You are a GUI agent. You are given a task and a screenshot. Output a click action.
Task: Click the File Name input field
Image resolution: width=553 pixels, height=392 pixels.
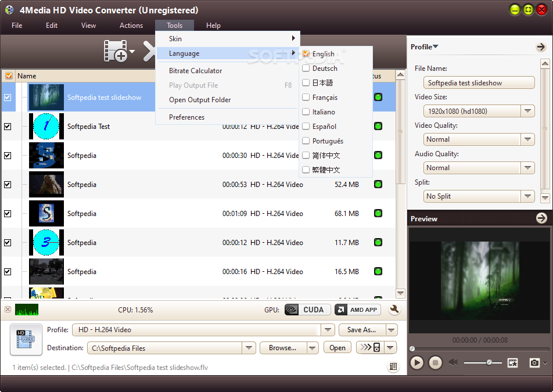479,83
